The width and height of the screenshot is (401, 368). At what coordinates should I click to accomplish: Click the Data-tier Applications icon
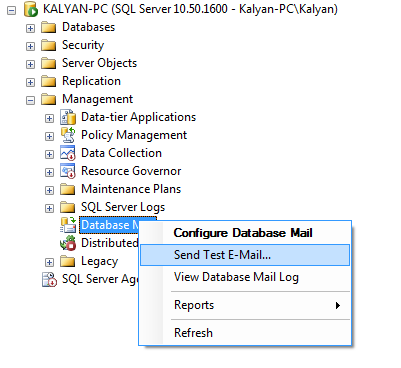pos(68,117)
